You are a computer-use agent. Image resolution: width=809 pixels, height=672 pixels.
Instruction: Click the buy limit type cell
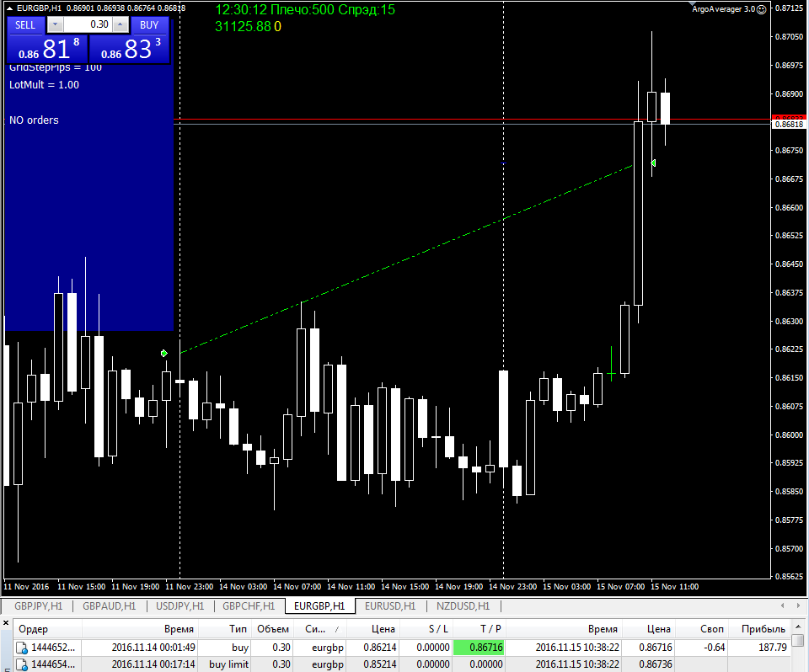(x=228, y=664)
